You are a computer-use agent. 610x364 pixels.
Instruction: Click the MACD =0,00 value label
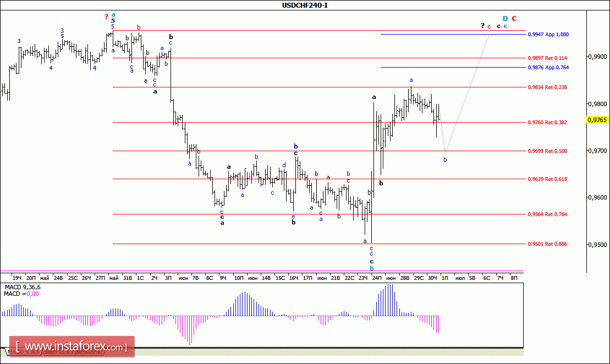coord(21,294)
